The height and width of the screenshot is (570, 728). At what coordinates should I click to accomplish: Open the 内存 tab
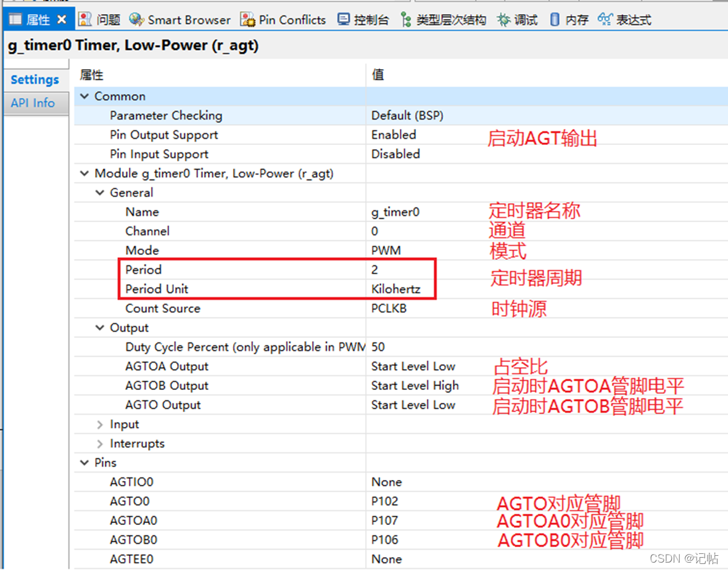pyautogui.click(x=577, y=20)
